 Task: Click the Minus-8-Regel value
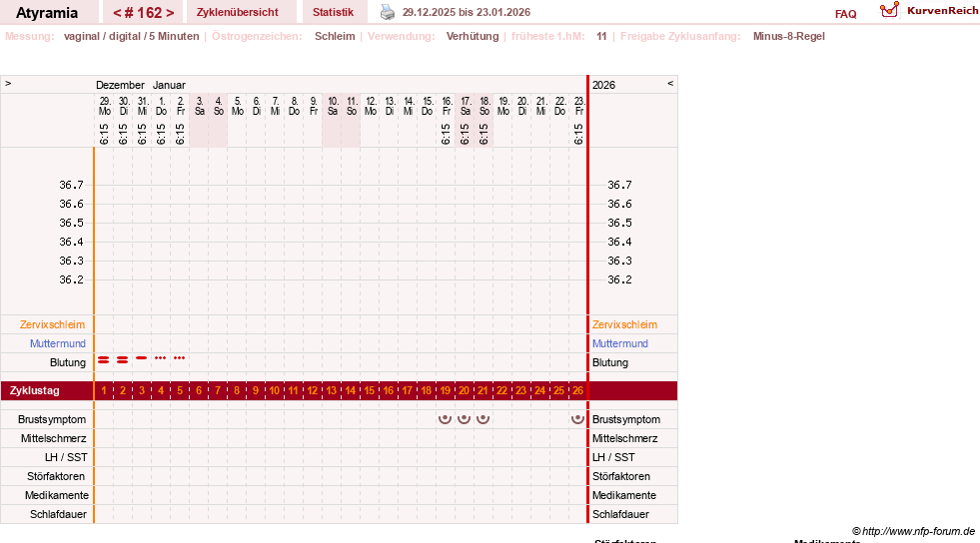(x=789, y=36)
